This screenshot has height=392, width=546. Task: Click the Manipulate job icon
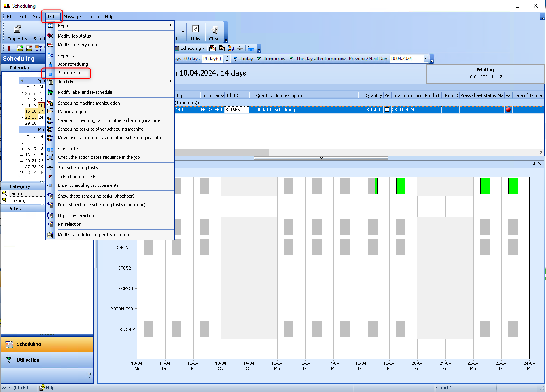(x=50, y=112)
